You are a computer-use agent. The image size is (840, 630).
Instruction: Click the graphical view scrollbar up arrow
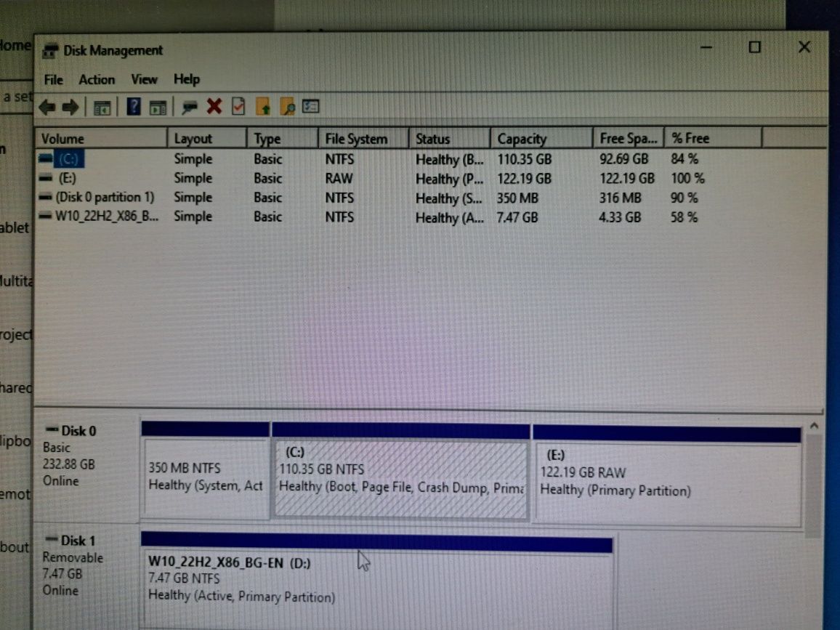[814, 427]
